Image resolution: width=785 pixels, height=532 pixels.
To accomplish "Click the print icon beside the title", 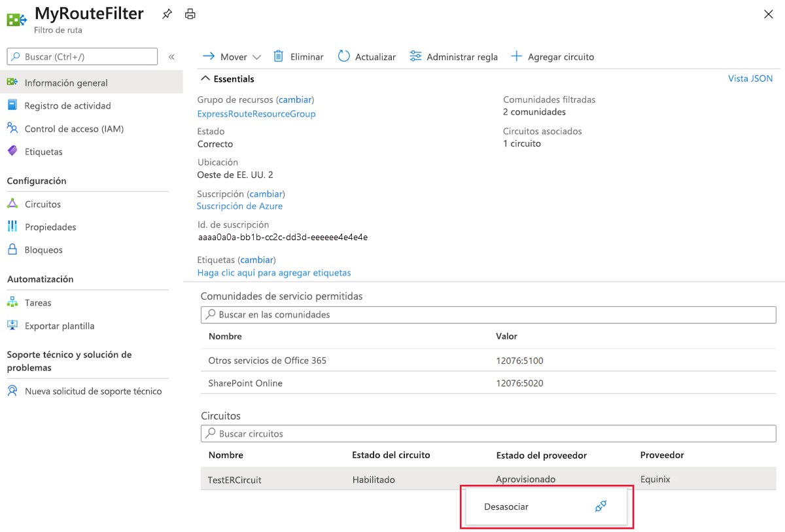I will (190, 14).
